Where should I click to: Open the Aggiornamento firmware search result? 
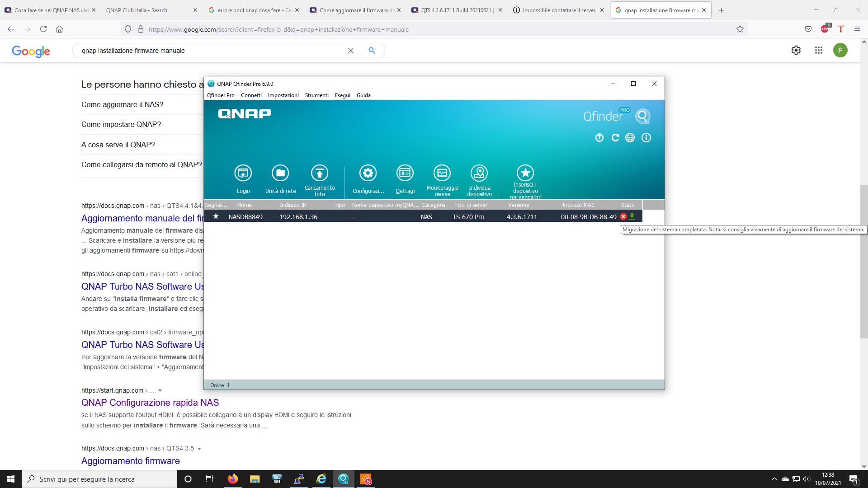pyautogui.click(x=131, y=461)
